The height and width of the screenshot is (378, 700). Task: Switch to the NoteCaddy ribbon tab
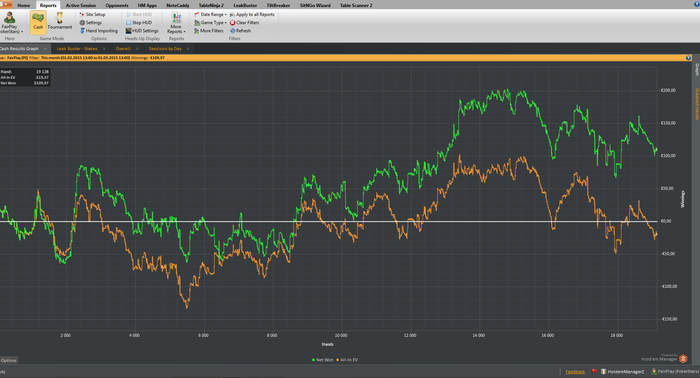coord(178,5)
